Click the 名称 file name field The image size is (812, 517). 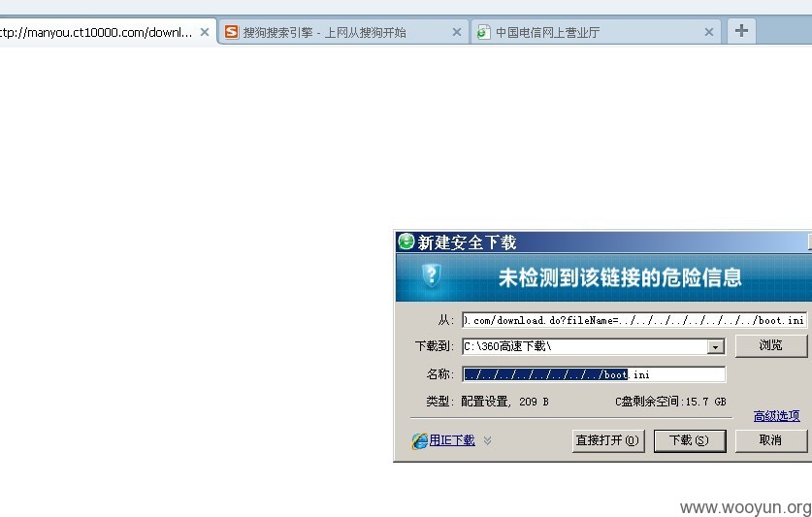click(x=594, y=374)
